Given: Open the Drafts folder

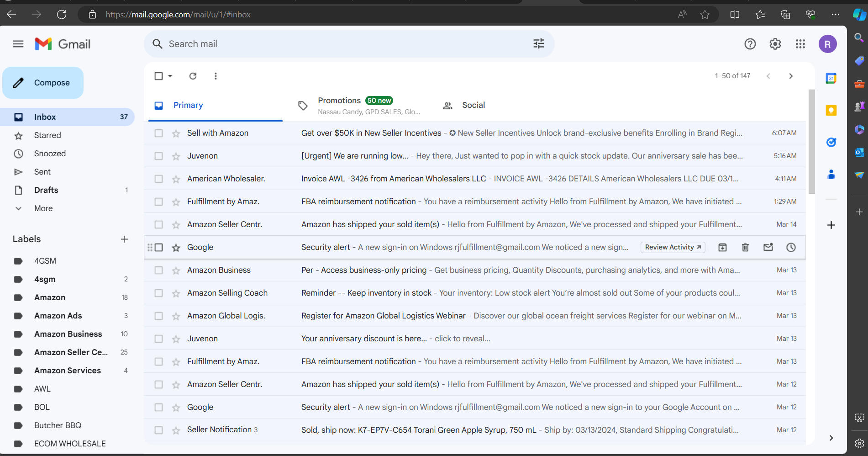Looking at the screenshot, I should pyautogui.click(x=46, y=190).
